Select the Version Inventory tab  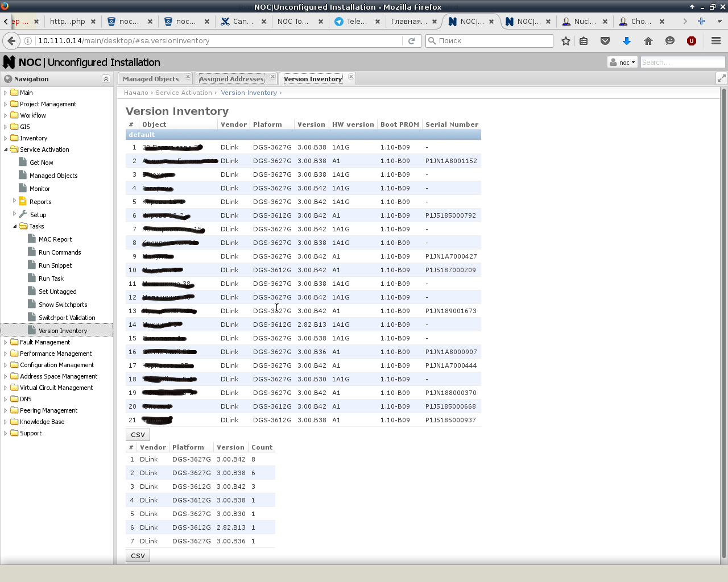click(313, 79)
